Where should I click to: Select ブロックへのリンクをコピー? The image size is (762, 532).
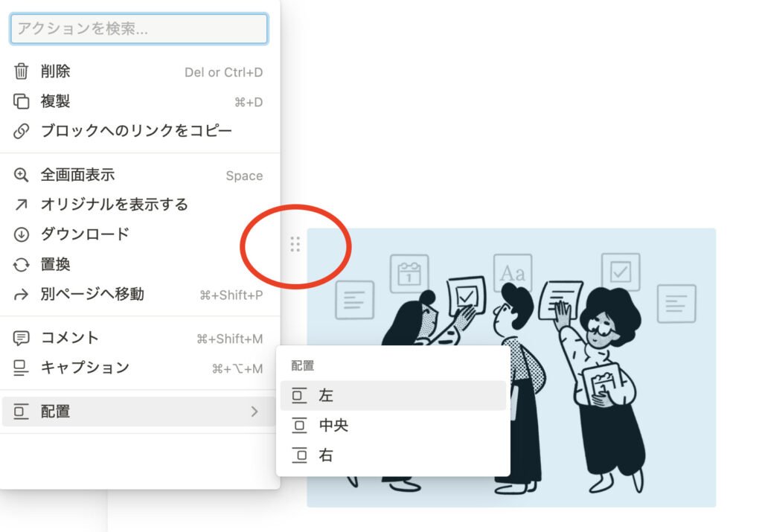coord(139,131)
